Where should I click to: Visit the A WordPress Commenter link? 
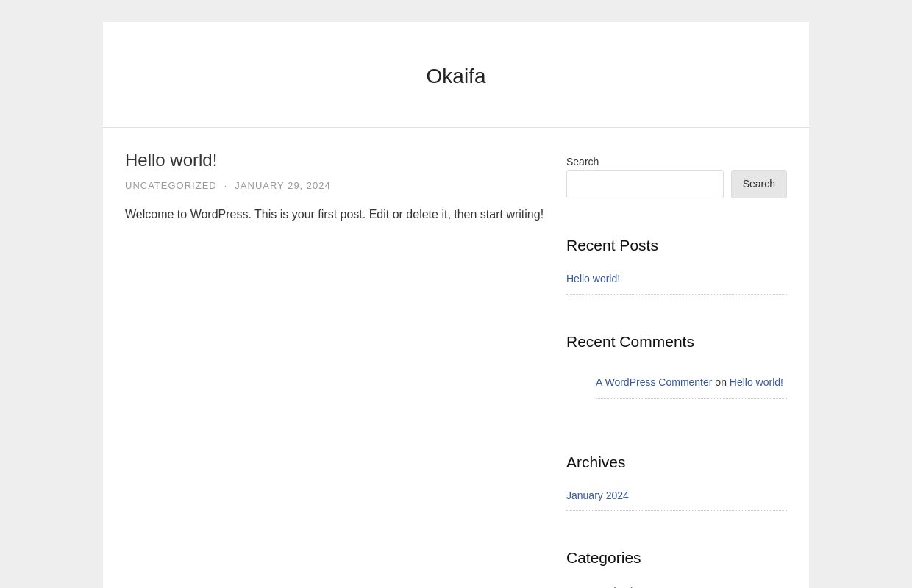pos(654,382)
